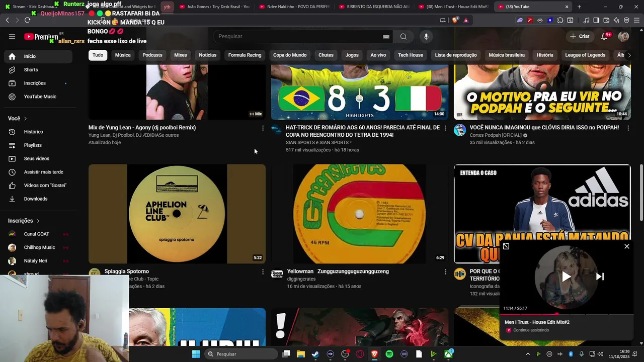The width and height of the screenshot is (644, 362).
Task: Open Histórico in the sidebar
Action: pos(38,132)
